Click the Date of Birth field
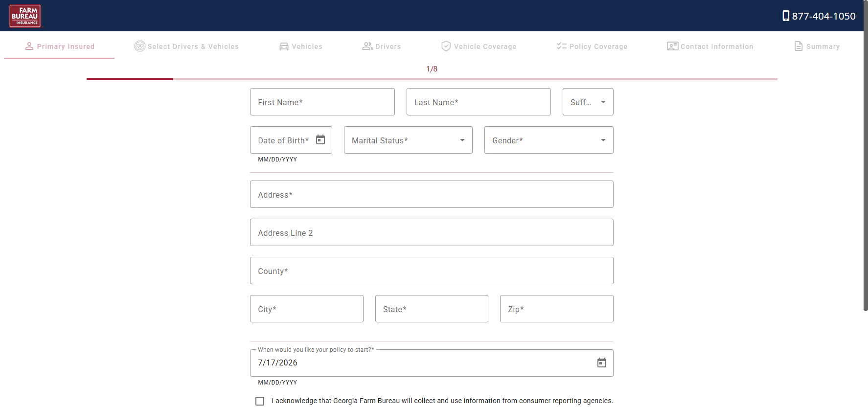This screenshot has width=868, height=408. click(291, 140)
